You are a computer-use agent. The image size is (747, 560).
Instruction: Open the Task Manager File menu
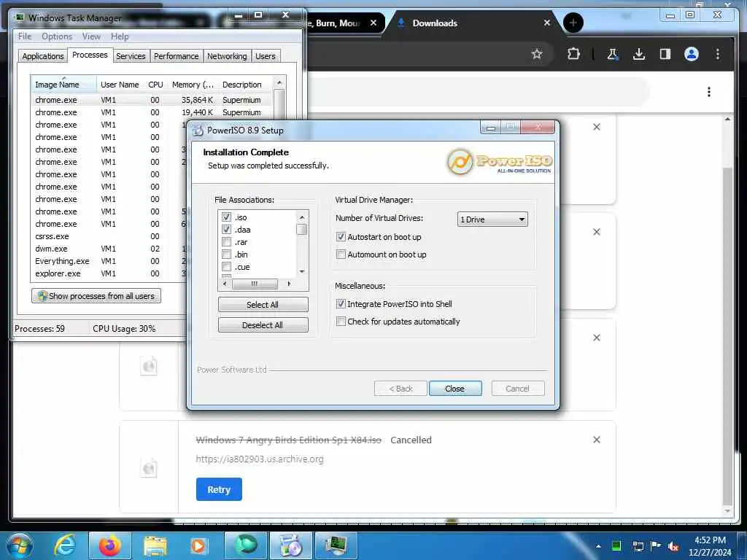24,36
